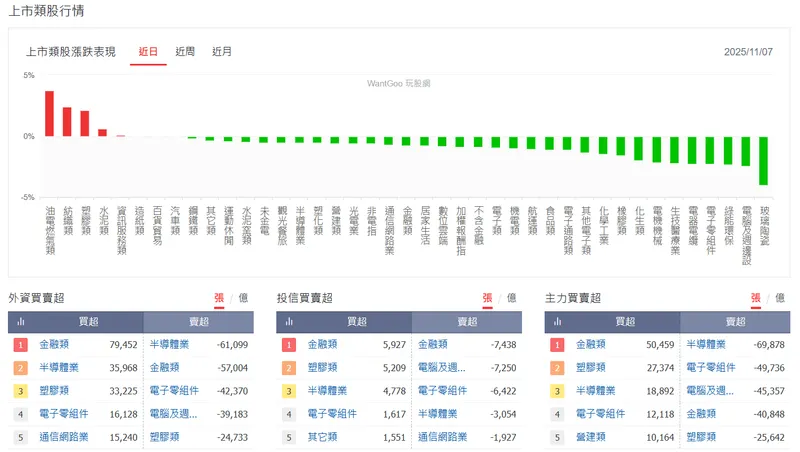The image size is (800, 452).
Task: Switch to the 近日 tab
Action: click(x=148, y=52)
